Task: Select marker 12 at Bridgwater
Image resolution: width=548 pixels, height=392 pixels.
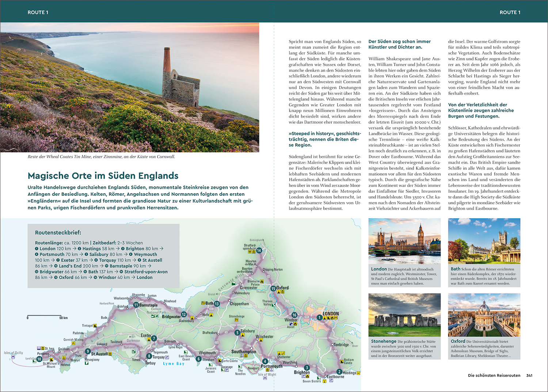Action: pyautogui.click(x=184, y=314)
